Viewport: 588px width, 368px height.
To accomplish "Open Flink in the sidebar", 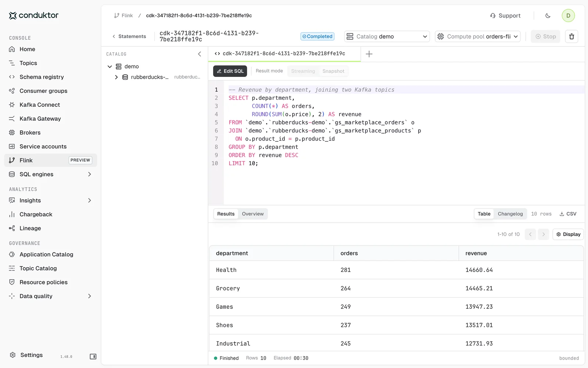I will point(50,160).
